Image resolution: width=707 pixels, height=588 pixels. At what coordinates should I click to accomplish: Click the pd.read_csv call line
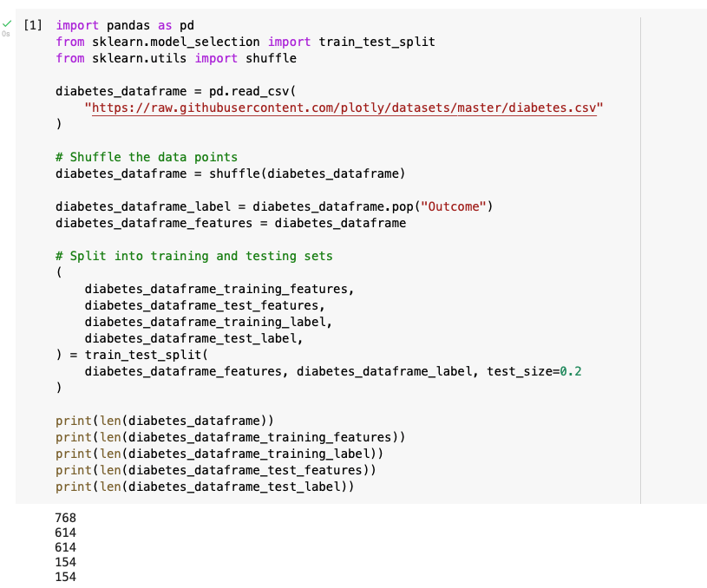click(175, 91)
